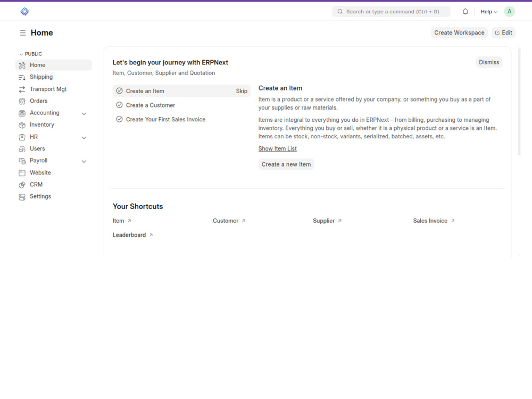The image size is (532, 399).
Task: Toggle the Create Your First Sales Invoice checkmark
Action: click(119, 119)
